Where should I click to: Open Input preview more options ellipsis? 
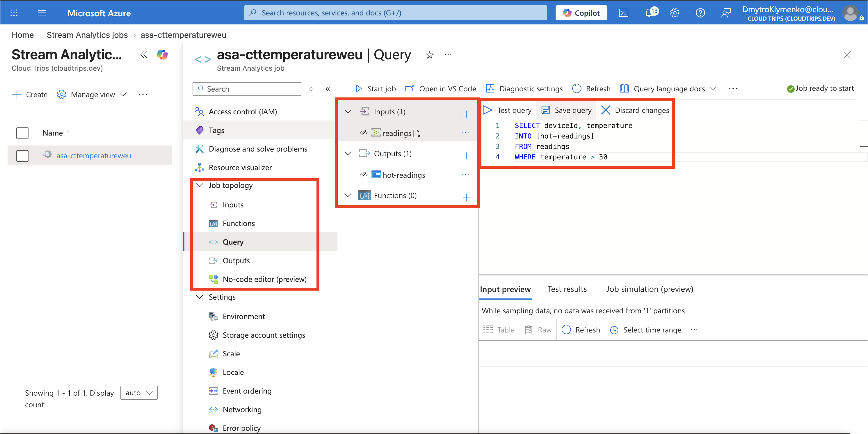click(x=694, y=330)
